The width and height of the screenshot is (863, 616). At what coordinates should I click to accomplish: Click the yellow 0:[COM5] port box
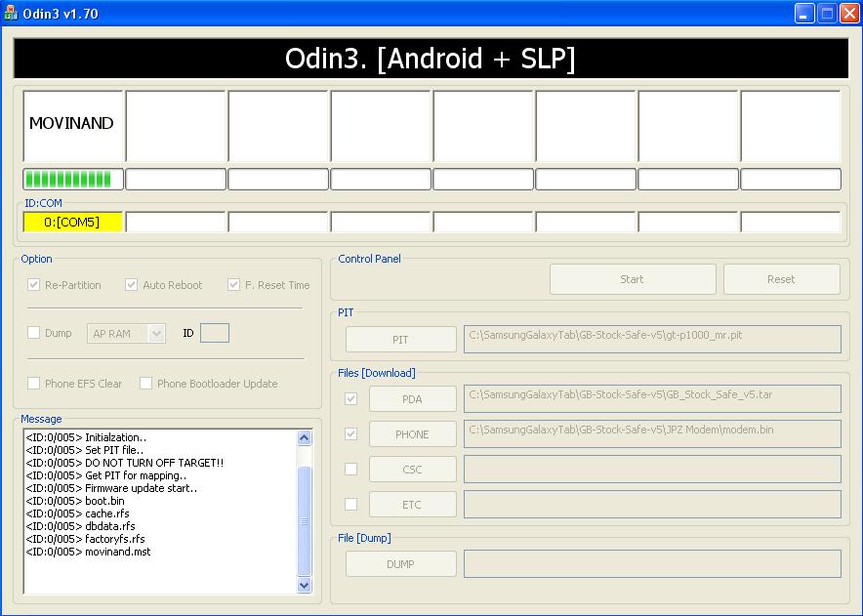[72, 222]
